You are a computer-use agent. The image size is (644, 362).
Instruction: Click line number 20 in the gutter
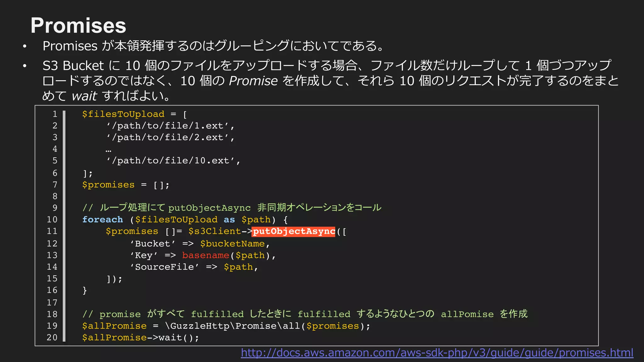point(52,337)
